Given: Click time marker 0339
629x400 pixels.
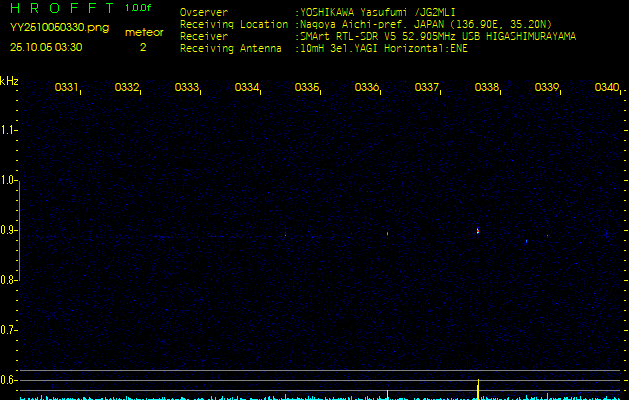Looking at the screenshot, I should pos(547,87).
